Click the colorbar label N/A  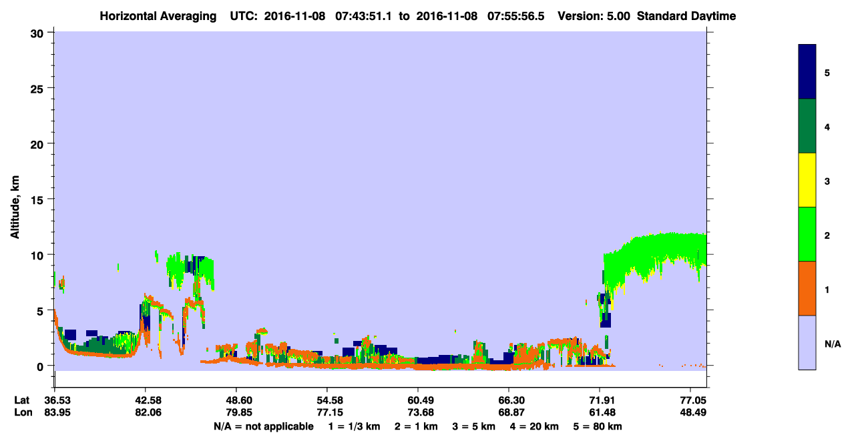pos(832,344)
